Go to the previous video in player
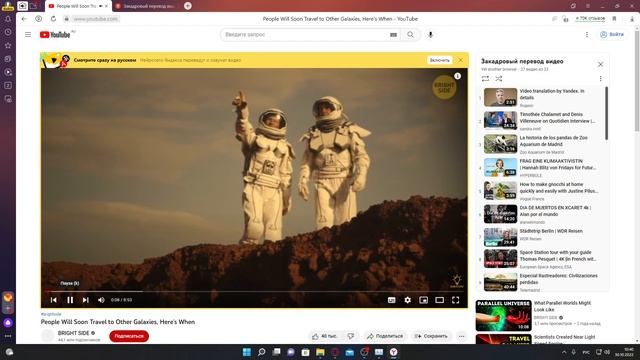 [54, 300]
